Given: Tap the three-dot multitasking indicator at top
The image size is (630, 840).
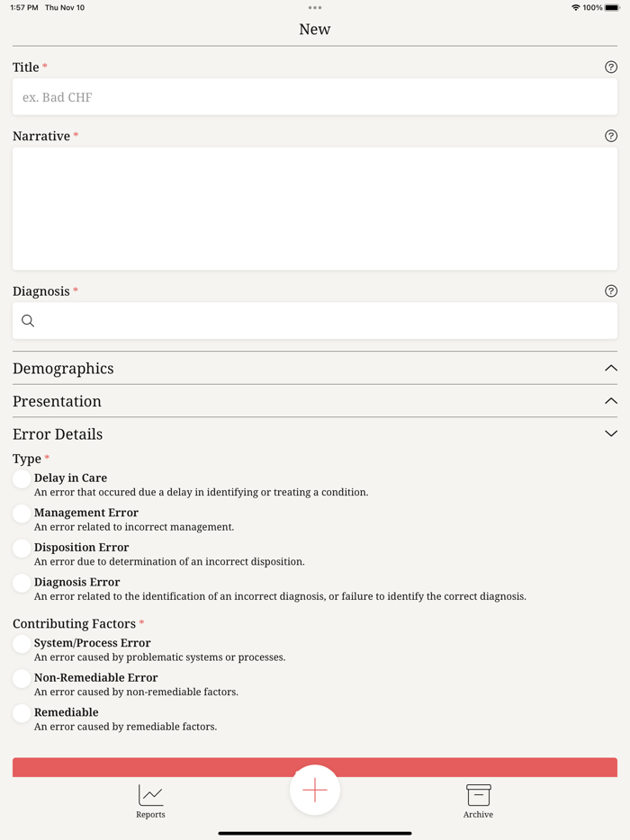Looking at the screenshot, I should [x=315, y=7].
